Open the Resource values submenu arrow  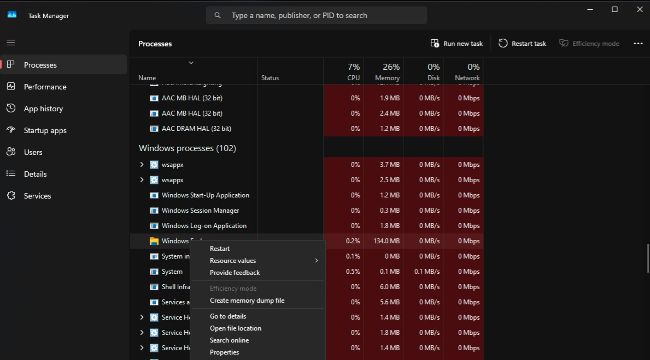click(316, 260)
